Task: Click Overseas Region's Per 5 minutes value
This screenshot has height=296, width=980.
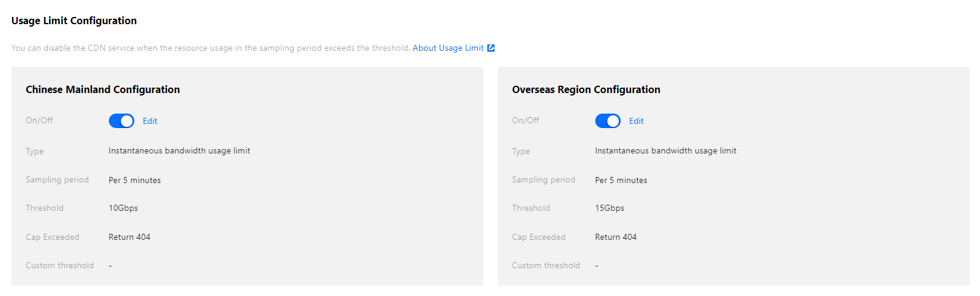Action: coord(621,180)
